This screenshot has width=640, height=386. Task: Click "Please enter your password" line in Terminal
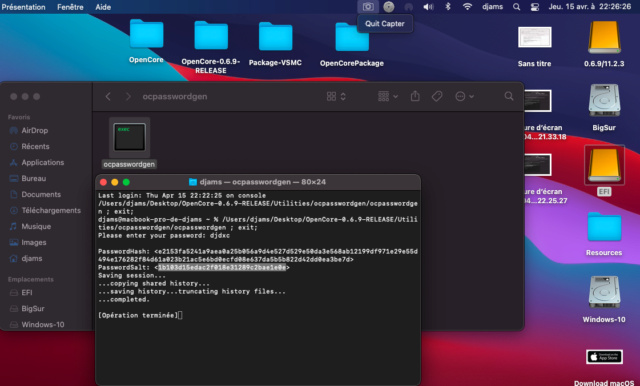pyautogui.click(x=164, y=236)
